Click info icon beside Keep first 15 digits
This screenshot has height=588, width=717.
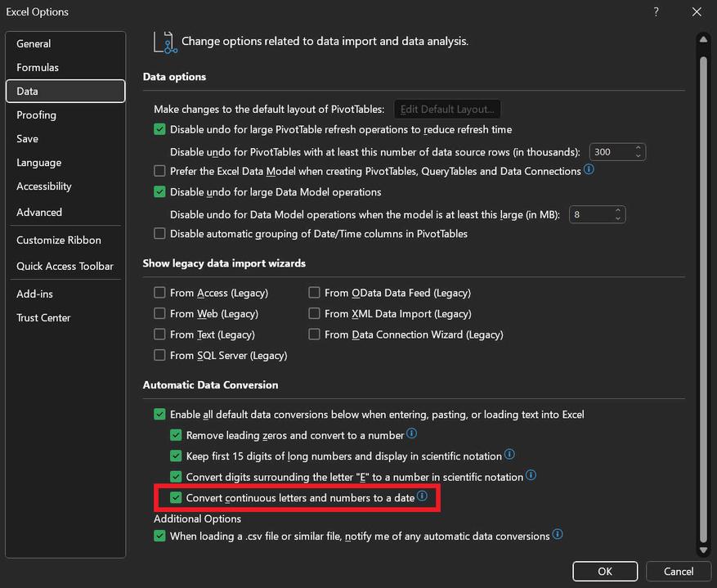(x=509, y=455)
